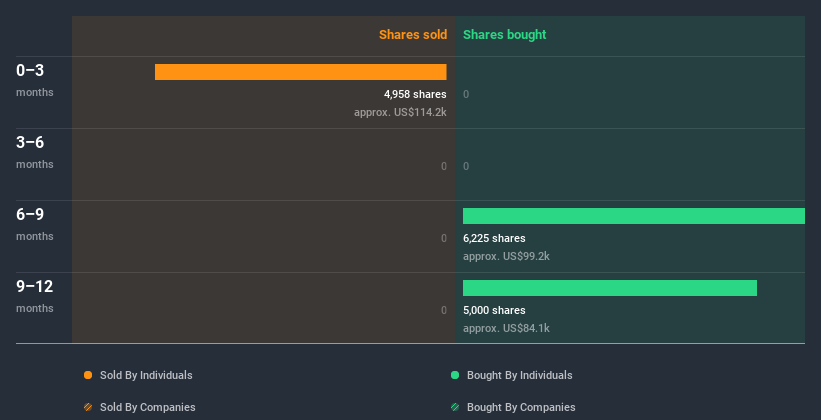The width and height of the screenshot is (821, 420).
Task: Click the striped Bought By Companies legend icon
Action: pos(455,407)
